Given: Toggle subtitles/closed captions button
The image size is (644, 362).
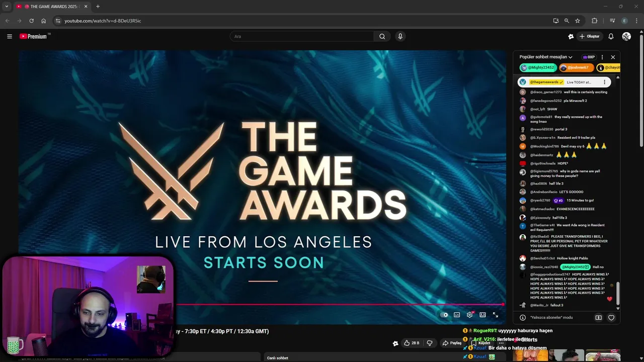Looking at the screenshot, I should [x=457, y=315].
